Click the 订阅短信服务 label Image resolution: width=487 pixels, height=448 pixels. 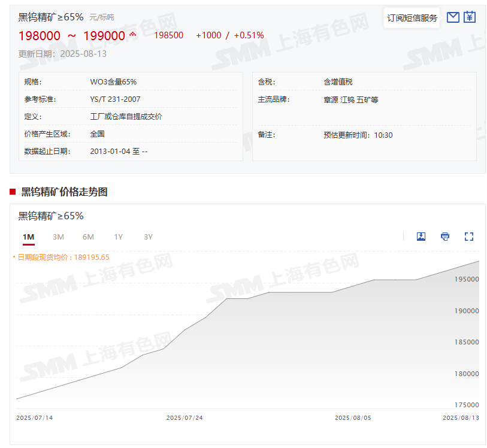click(412, 18)
